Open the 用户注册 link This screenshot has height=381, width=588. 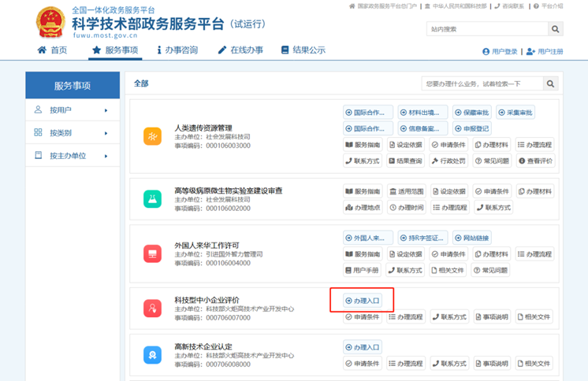[x=545, y=52]
